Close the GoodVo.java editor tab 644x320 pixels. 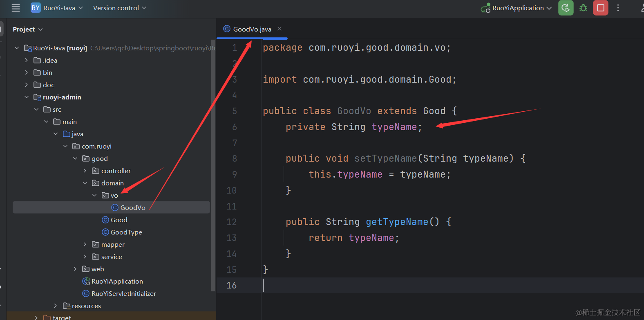[280, 29]
